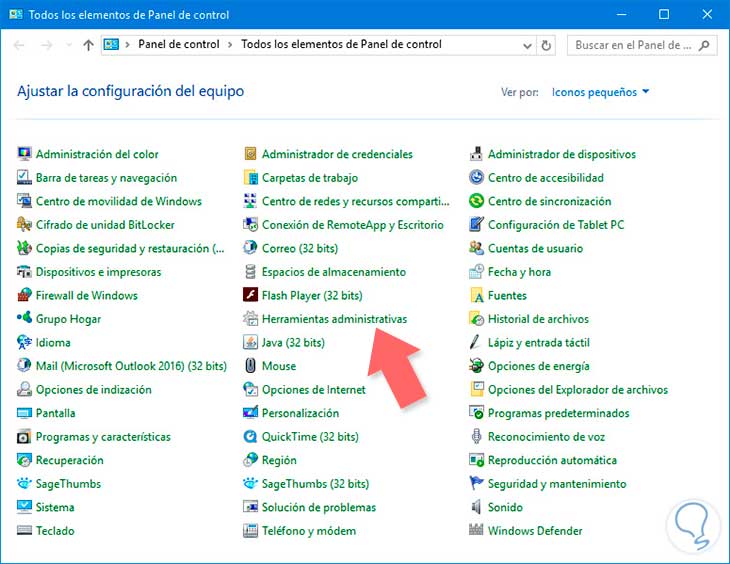Click the Carpetas de trabajo icon
The image size is (730, 564).
[x=250, y=177]
